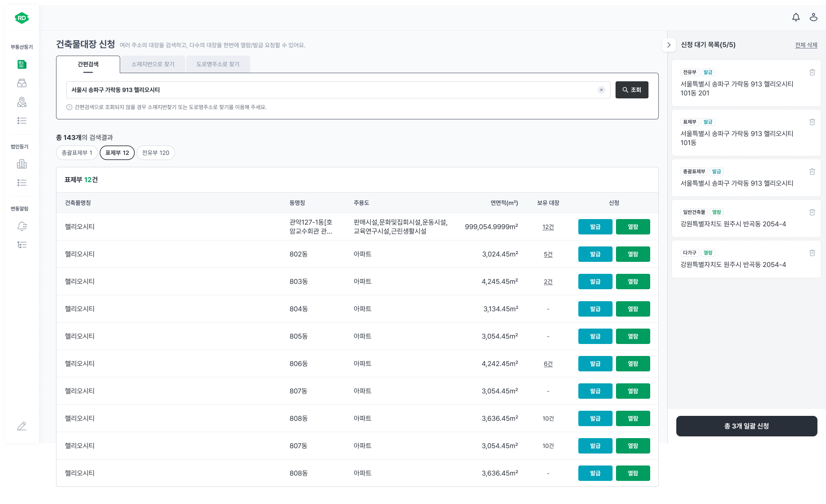
Task: Click 전체 삭제 link
Action: [x=806, y=45]
